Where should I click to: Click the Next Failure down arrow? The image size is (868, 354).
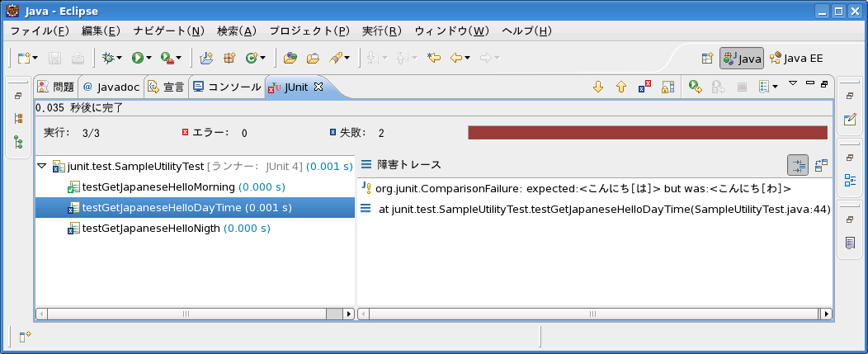(x=598, y=87)
